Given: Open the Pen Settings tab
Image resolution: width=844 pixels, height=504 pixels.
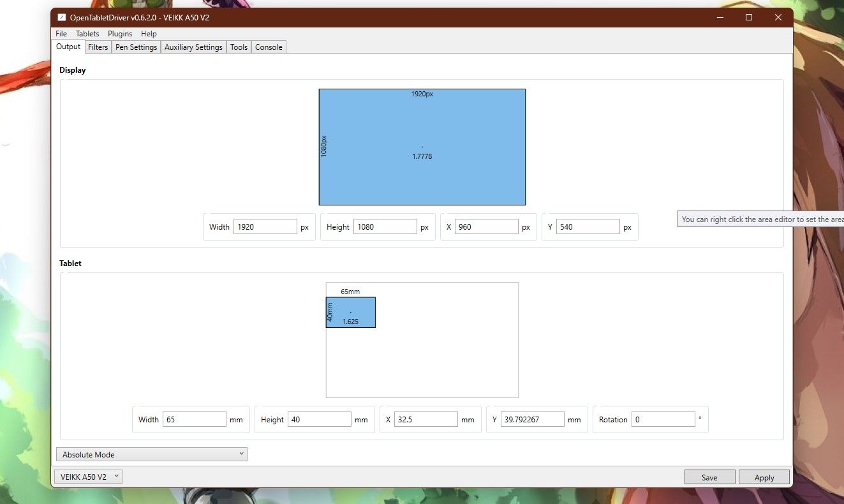Looking at the screenshot, I should point(135,47).
